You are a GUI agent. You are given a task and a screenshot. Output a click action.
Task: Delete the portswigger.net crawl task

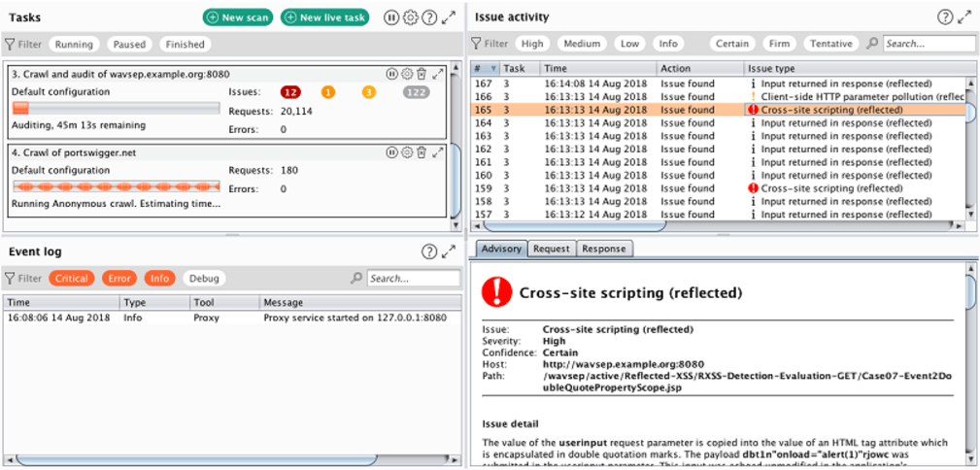pos(422,152)
